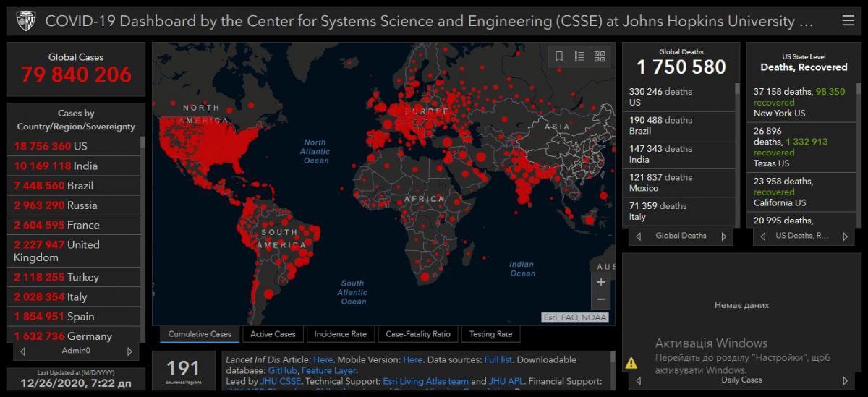
Task: Select the Texas US state row
Action: (x=801, y=147)
